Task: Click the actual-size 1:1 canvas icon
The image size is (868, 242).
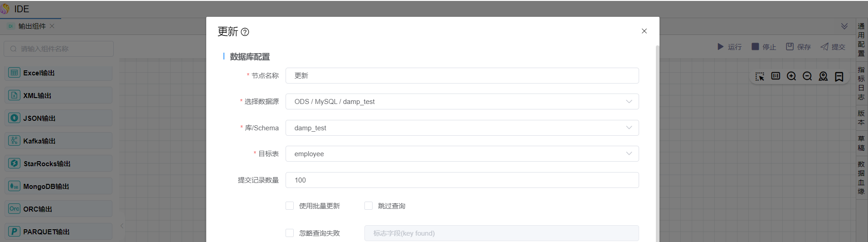Action: click(x=776, y=76)
